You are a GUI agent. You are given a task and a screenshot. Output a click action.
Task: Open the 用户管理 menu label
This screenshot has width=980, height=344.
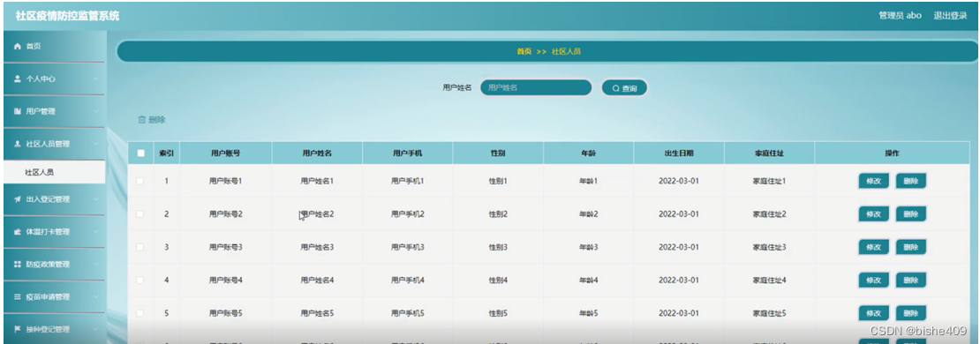(41, 111)
